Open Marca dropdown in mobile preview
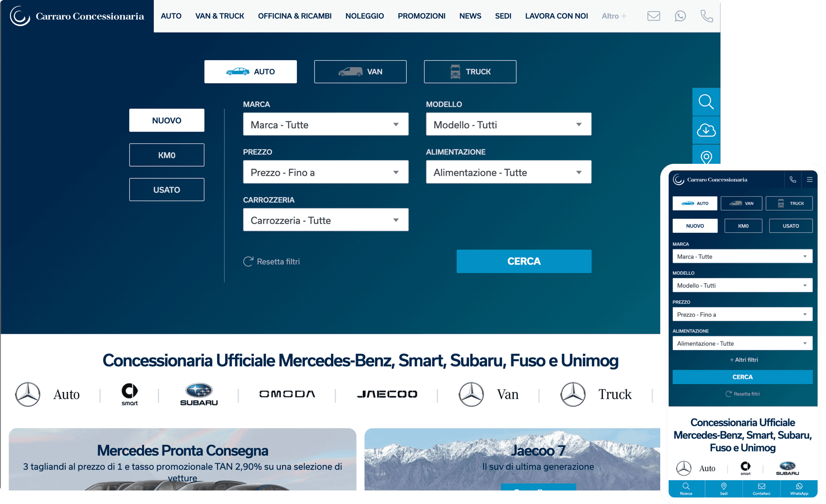Screen dimensions: 826x504 tap(742, 256)
